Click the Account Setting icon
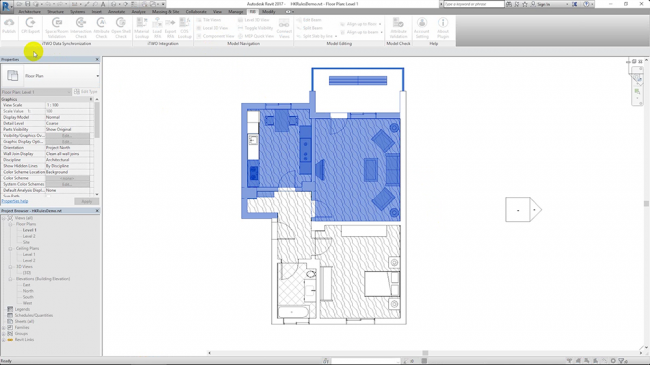650x365 pixels. pos(422,28)
